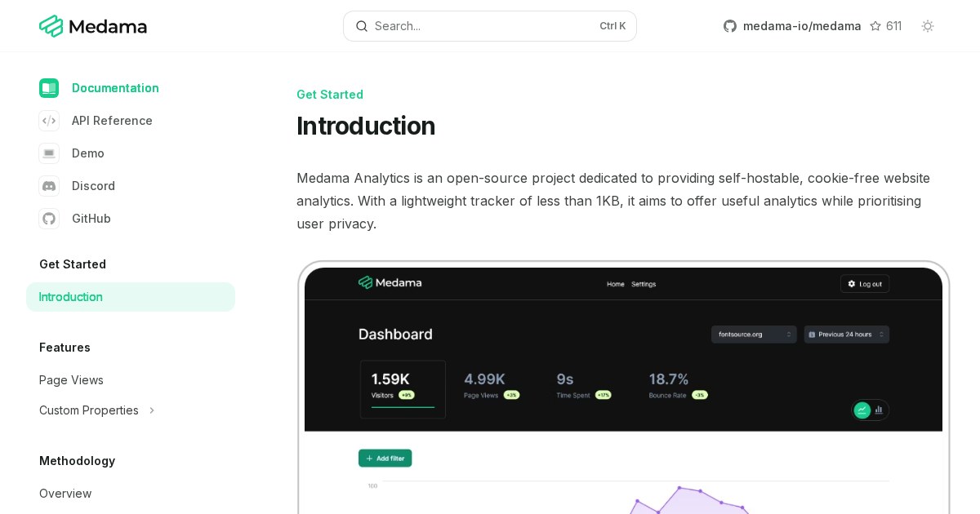
Task: Click the Ctrl K shortcut hint
Action: coord(612,26)
